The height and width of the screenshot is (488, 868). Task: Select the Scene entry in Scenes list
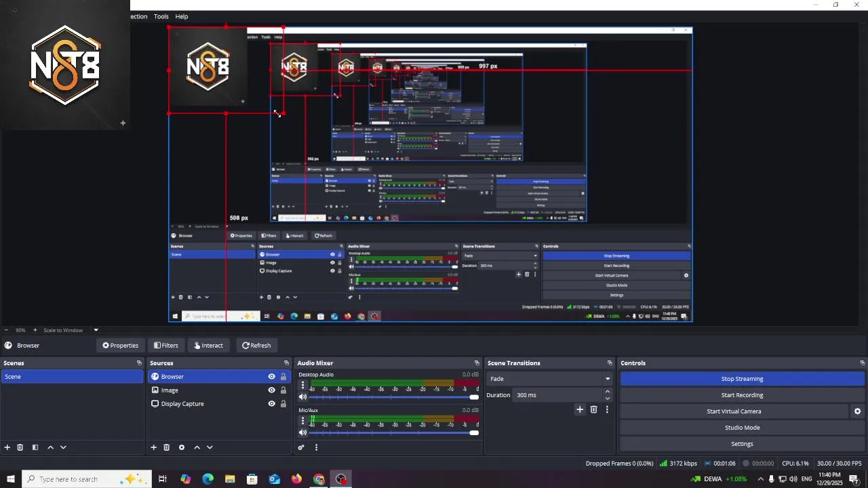pos(72,377)
